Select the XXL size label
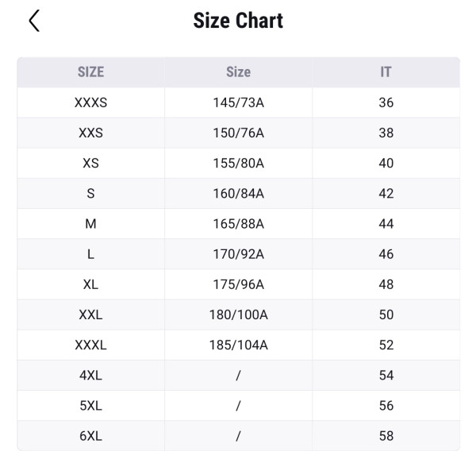Image resolution: width=476 pixels, height=459 pixels. 90,314
